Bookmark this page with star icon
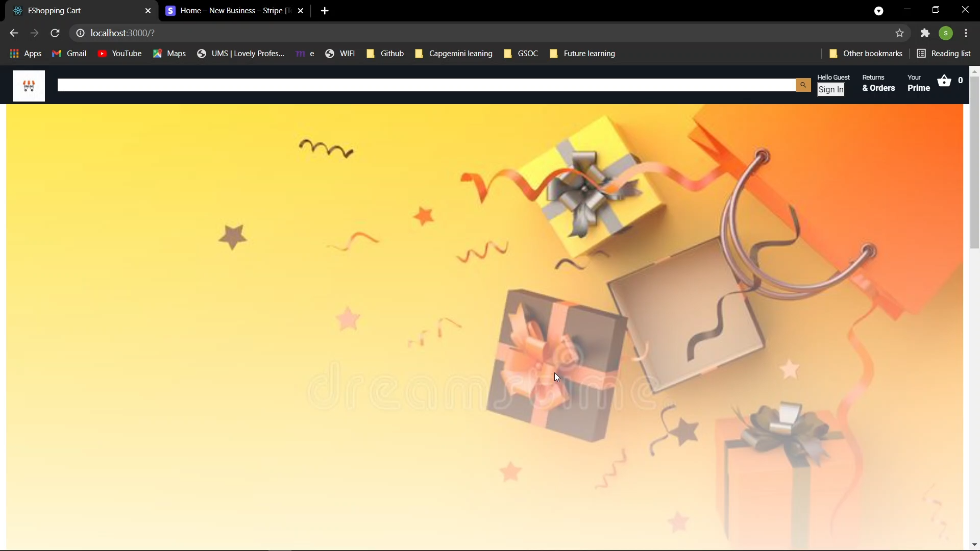Image resolution: width=980 pixels, height=551 pixels. coord(899,33)
